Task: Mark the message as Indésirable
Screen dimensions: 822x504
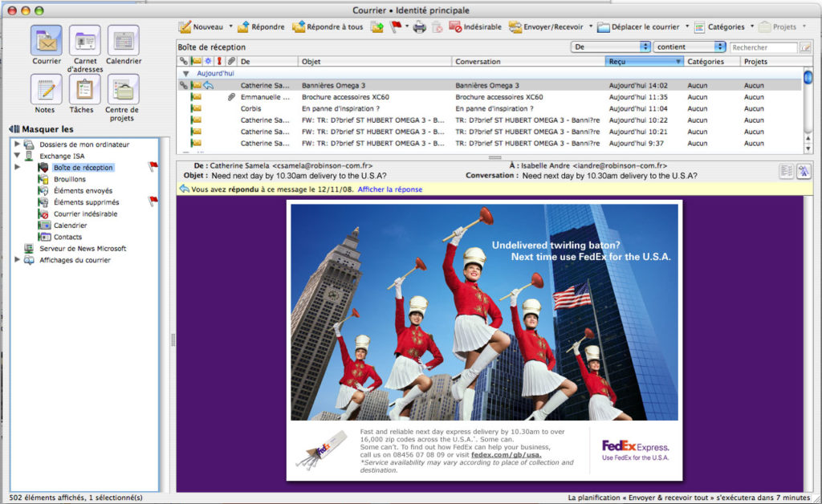Action: (475, 26)
